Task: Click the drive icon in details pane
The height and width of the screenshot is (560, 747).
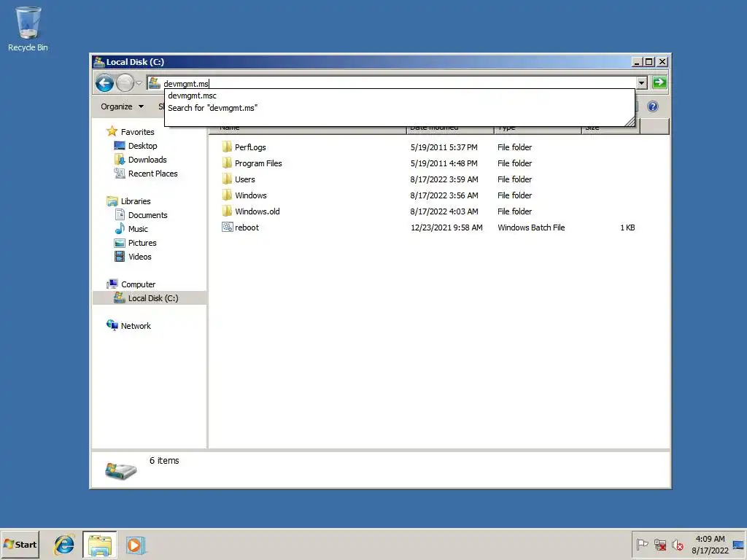Action: 120,470
